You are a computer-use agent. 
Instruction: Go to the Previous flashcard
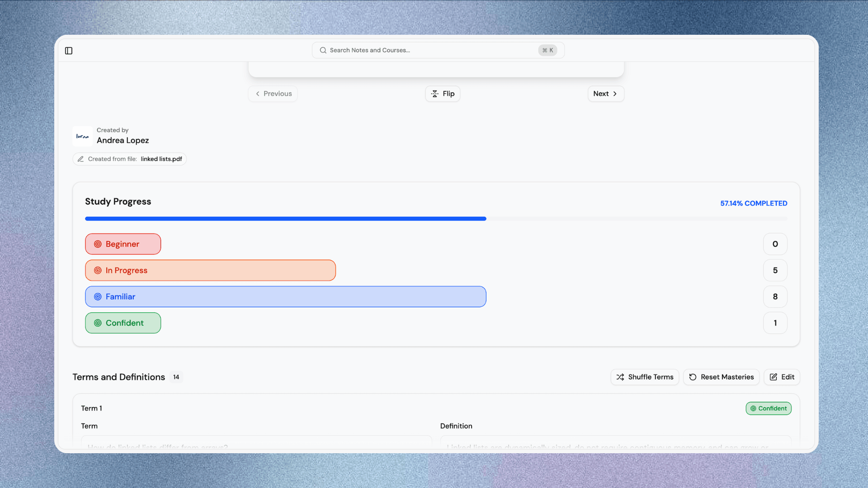tap(273, 94)
